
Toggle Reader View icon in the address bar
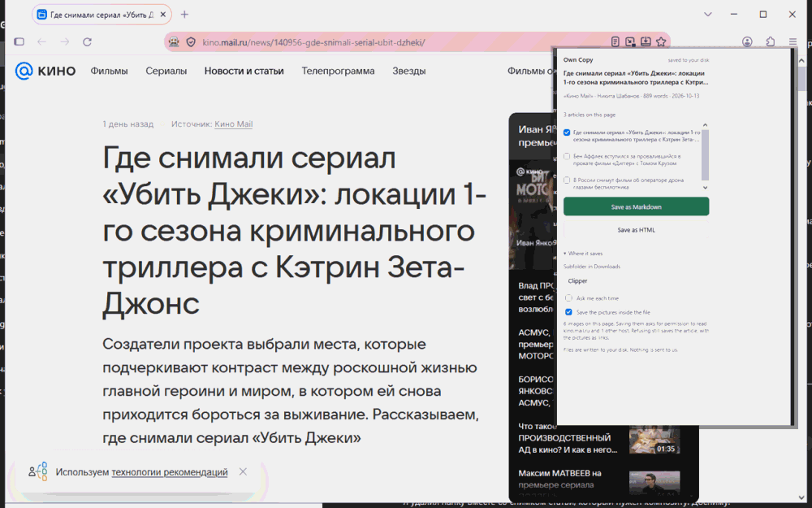(x=615, y=42)
